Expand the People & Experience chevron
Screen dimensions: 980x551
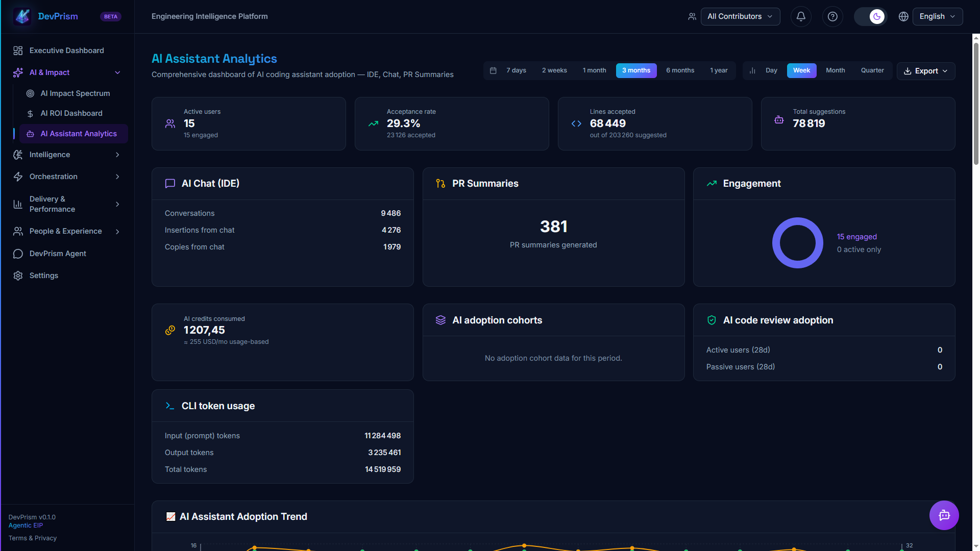[117, 232]
